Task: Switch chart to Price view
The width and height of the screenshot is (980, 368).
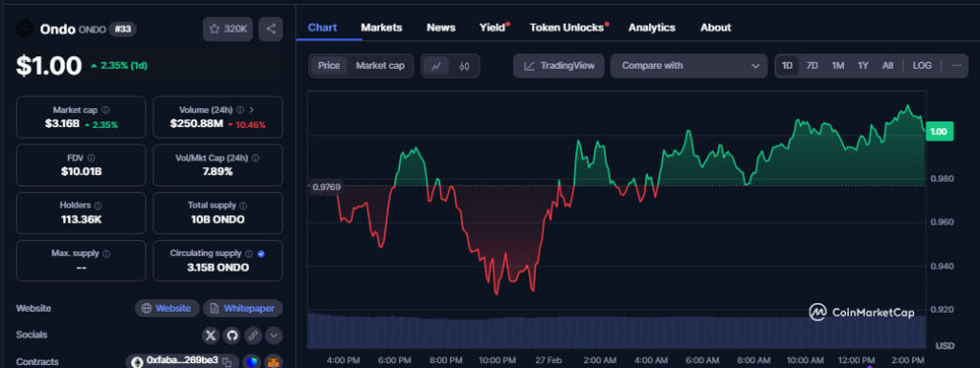Action: click(x=329, y=66)
